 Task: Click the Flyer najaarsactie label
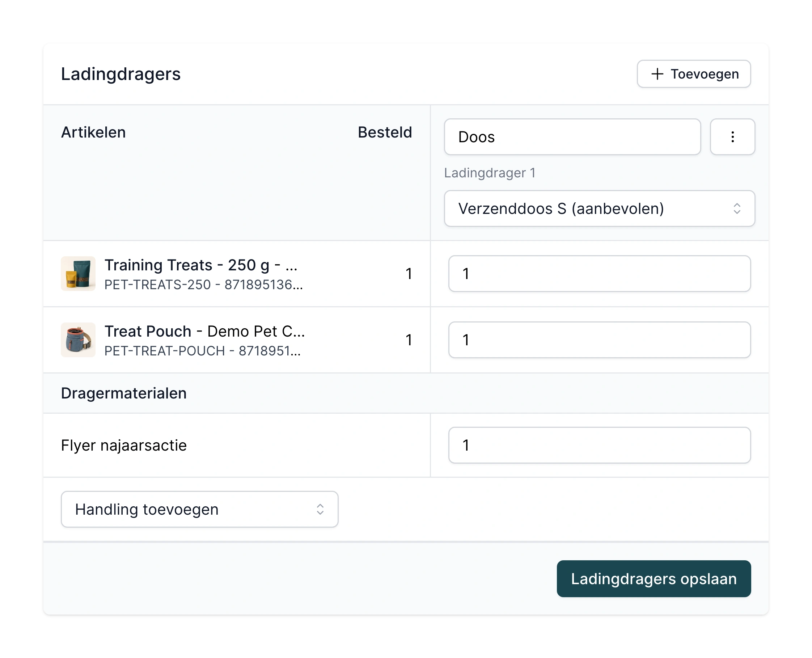point(124,446)
